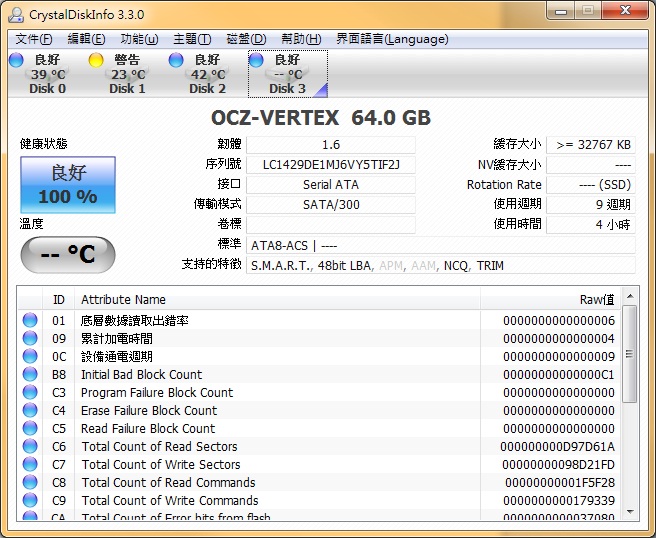The width and height of the screenshot is (656, 538).
Task: Click Disk 3 blue status orb
Action: click(256, 60)
